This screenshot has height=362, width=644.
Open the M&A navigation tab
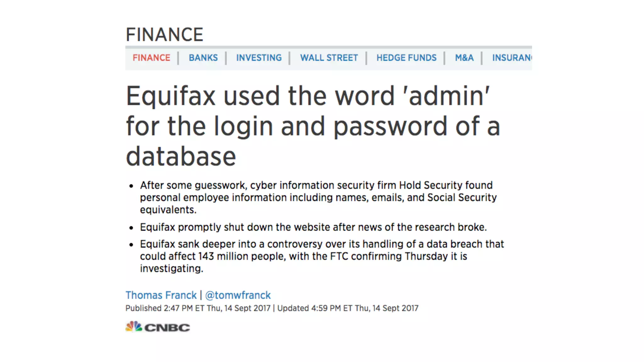pyautogui.click(x=464, y=58)
